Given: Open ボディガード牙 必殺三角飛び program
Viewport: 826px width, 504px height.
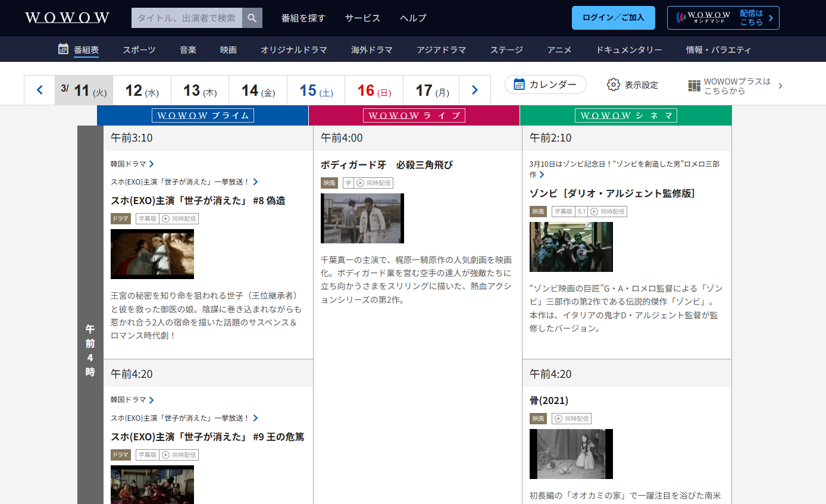Looking at the screenshot, I should (x=386, y=165).
